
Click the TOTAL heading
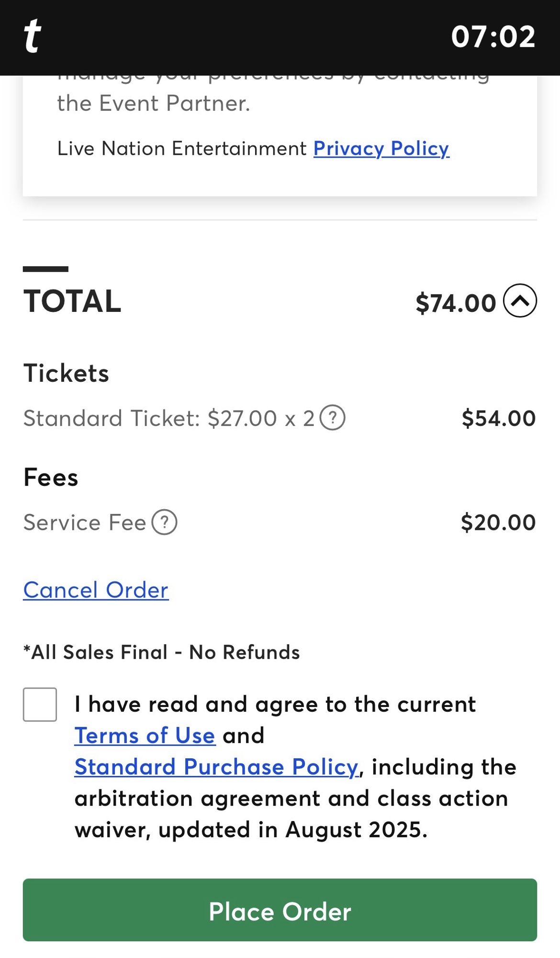pyautogui.click(x=72, y=301)
